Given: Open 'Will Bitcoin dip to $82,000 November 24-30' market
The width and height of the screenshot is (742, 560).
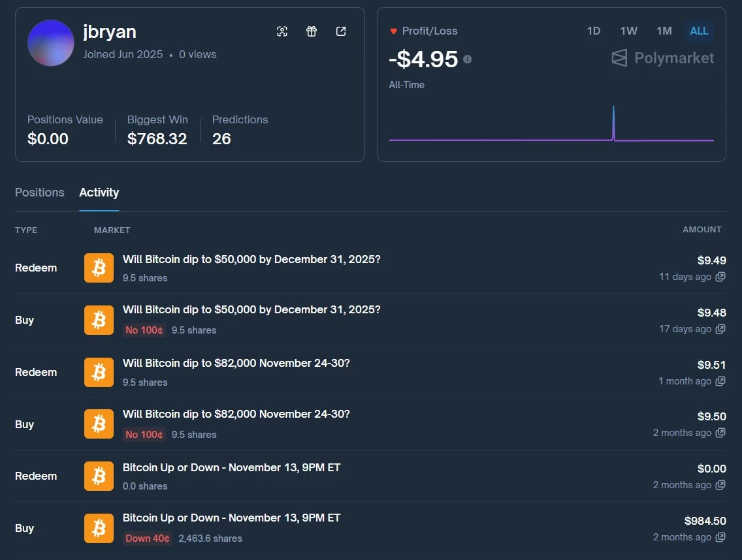Looking at the screenshot, I should pyautogui.click(x=236, y=364).
